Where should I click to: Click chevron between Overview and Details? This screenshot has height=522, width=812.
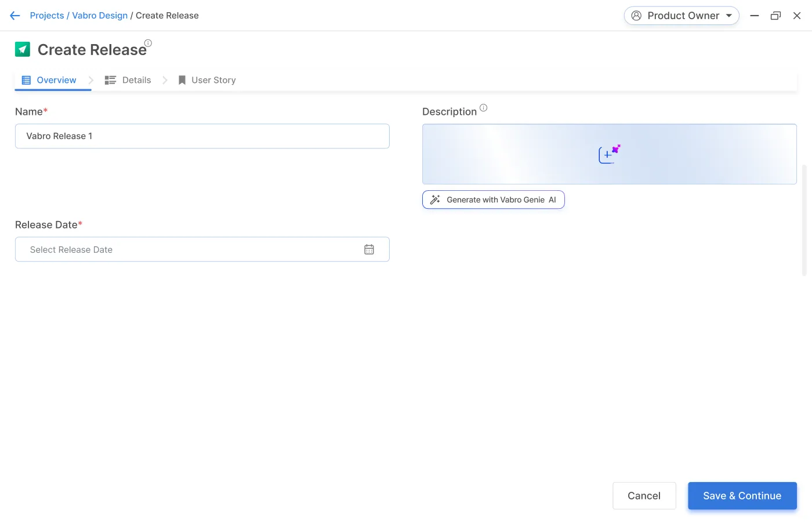tap(91, 80)
